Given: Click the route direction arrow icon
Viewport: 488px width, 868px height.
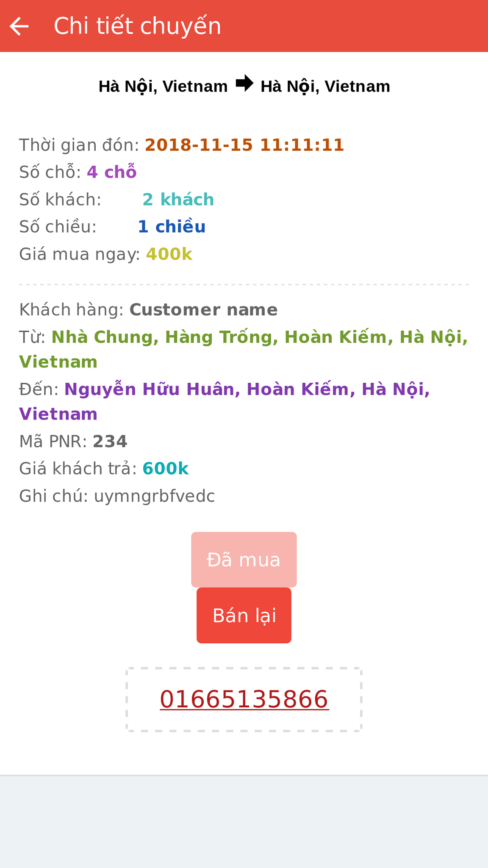Looking at the screenshot, I should tap(244, 83).
